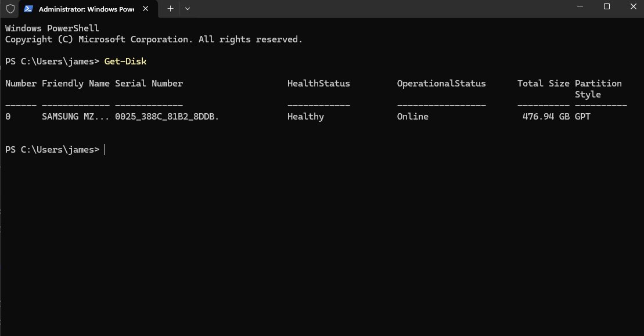The image size is (644, 336).
Task: Click the PowerShell icon on the tab
Action: pyautogui.click(x=28, y=9)
